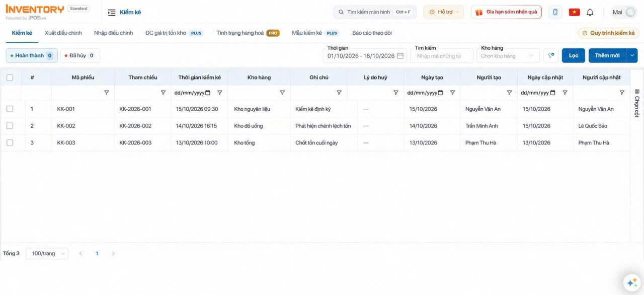Sort by Mã phiếu column header

tap(83, 78)
